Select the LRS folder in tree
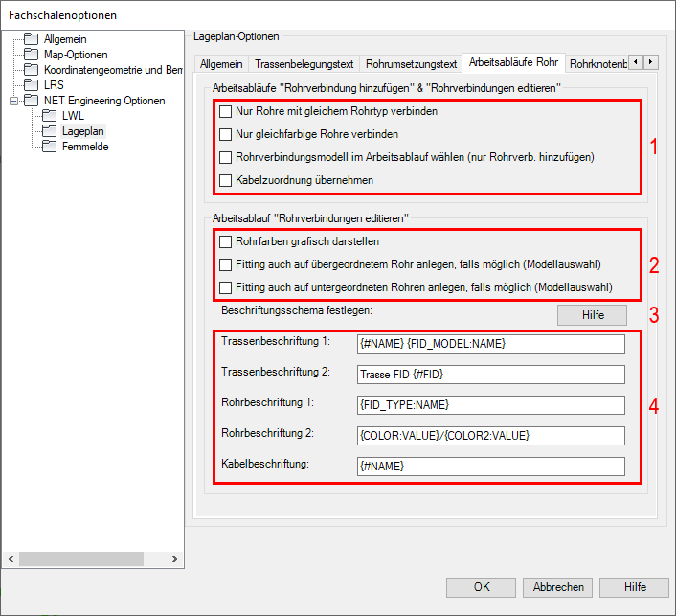Viewport: 676px width, 616px height. [x=54, y=85]
